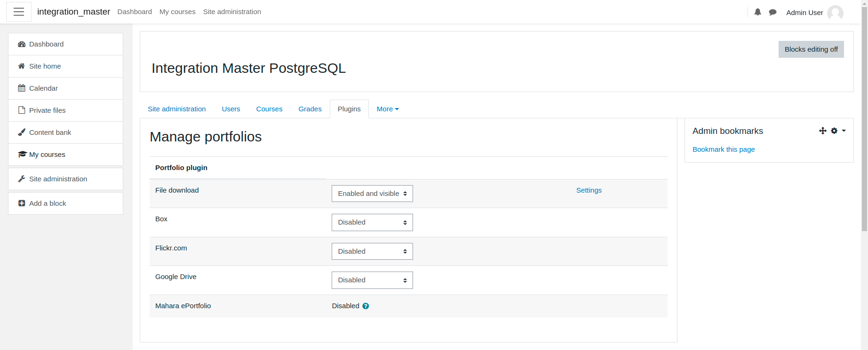This screenshot has height=350, width=868.
Task: Click the Content bank brush icon
Action: (x=22, y=132)
